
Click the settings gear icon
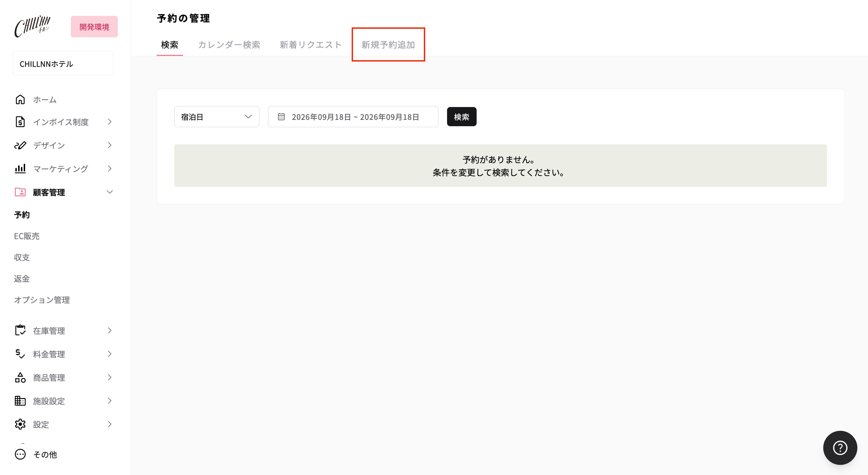(x=20, y=424)
